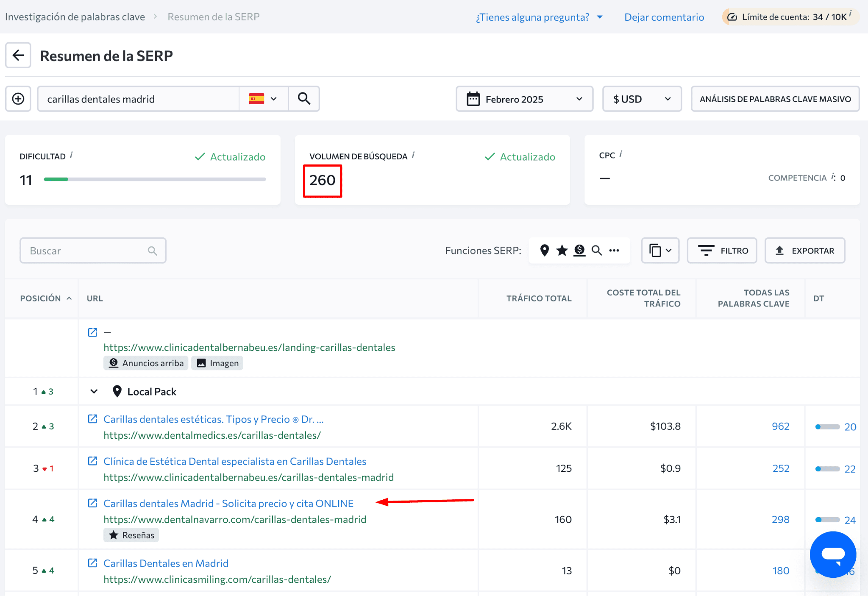Click traffic value 2.6K
This screenshot has height=596, width=868.
tap(561, 426)
